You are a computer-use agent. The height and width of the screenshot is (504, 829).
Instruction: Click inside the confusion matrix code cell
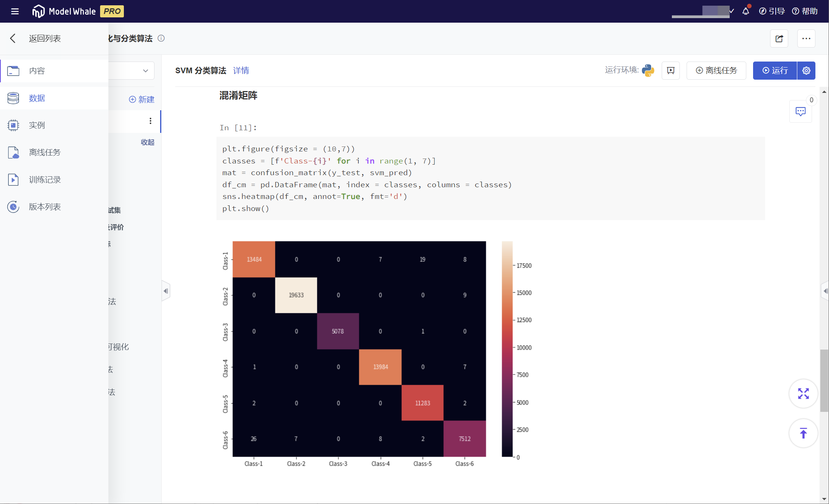(491, 179)
